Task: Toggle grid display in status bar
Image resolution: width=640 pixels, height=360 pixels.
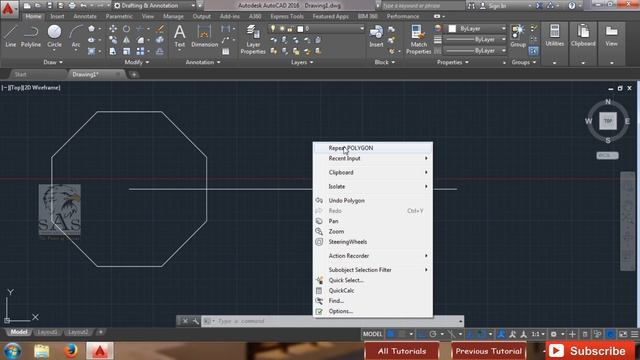Action: (x=391, y=334)
